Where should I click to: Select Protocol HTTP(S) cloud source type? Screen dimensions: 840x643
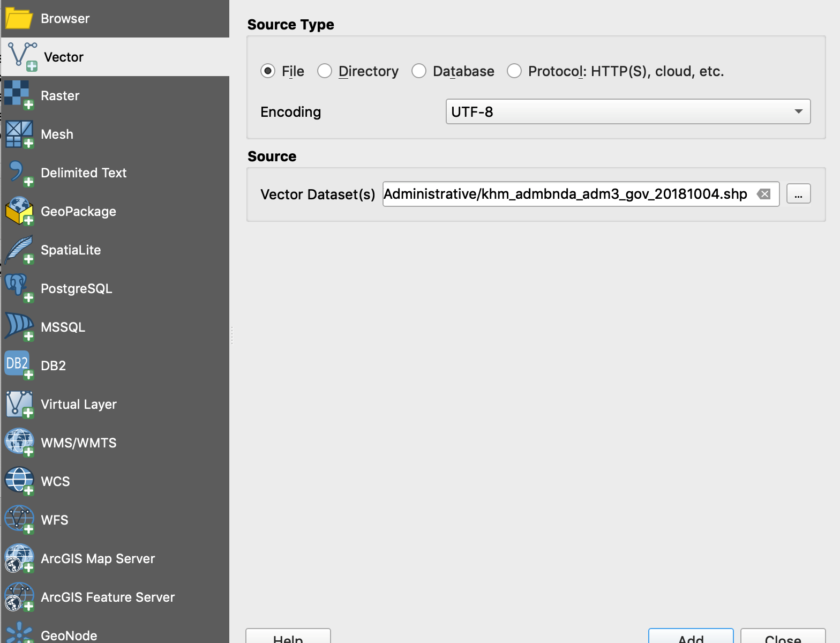[514, 71]
